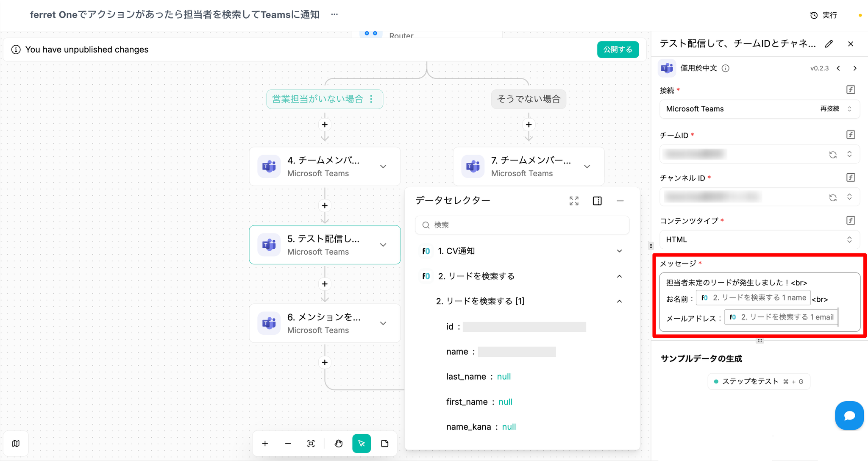Click the fit-to-view icon in bottom toolbar

(x=311, y=444)
